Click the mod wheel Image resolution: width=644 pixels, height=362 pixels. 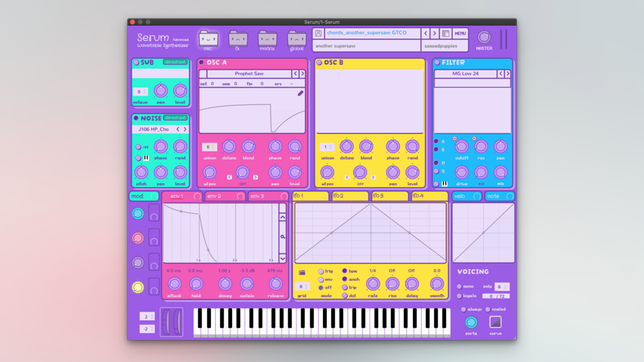coord(177,322)
